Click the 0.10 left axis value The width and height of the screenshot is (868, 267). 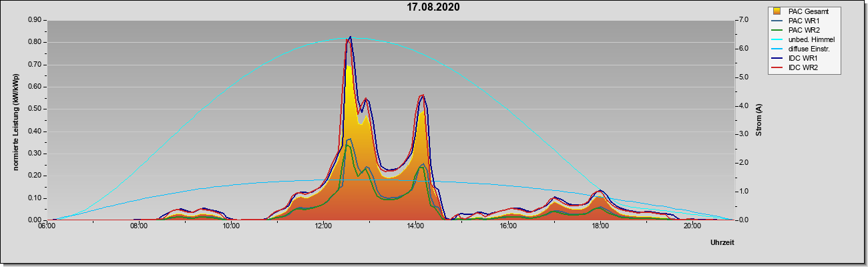pyautogui.click(x=35, y=198)
